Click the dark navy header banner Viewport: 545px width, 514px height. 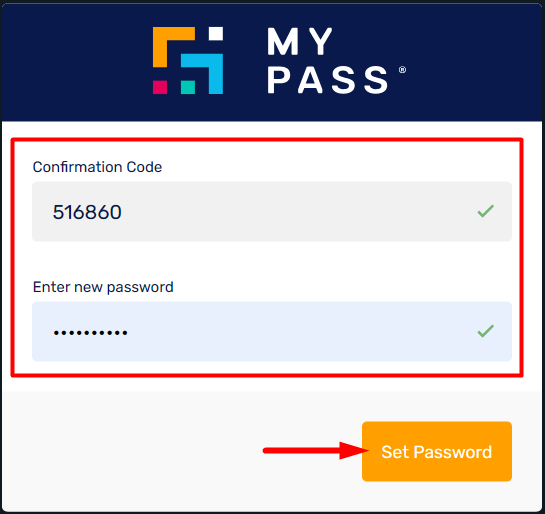point(272,63)
